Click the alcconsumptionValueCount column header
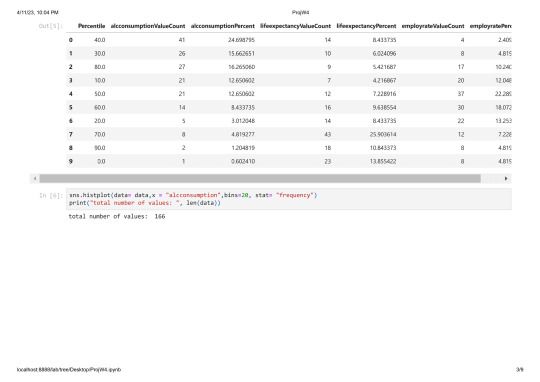Screen dimensions: 540x382 [x=148, y=26]
